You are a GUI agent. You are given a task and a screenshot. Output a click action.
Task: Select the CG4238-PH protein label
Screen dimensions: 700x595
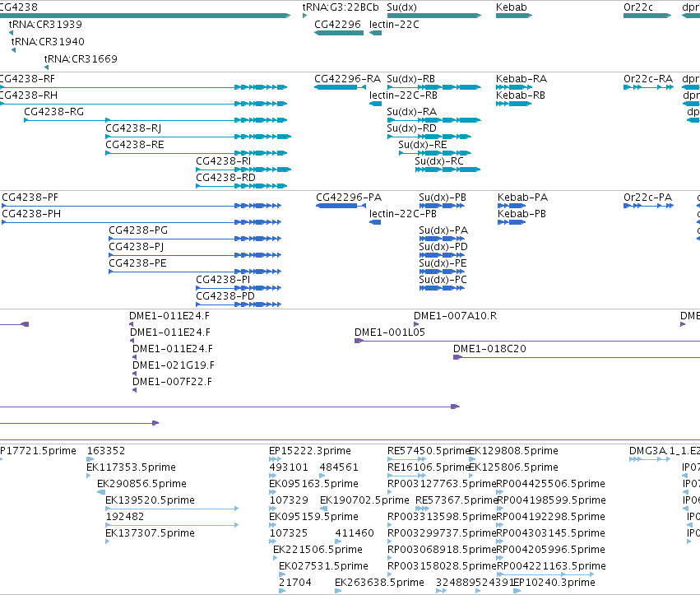31,214
